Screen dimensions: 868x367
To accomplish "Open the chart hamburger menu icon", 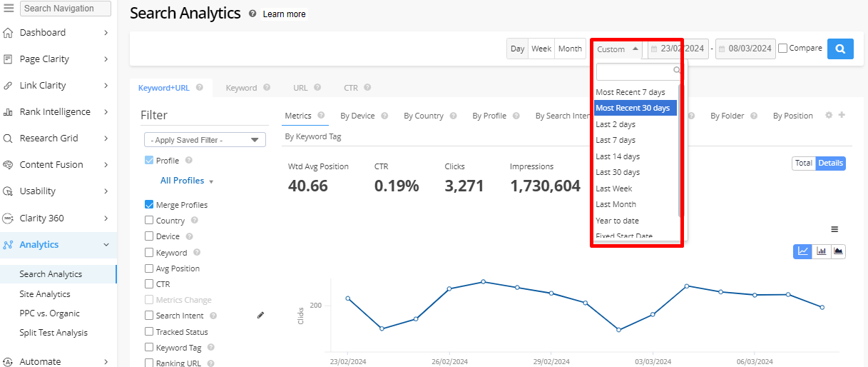I will point(834,229).
